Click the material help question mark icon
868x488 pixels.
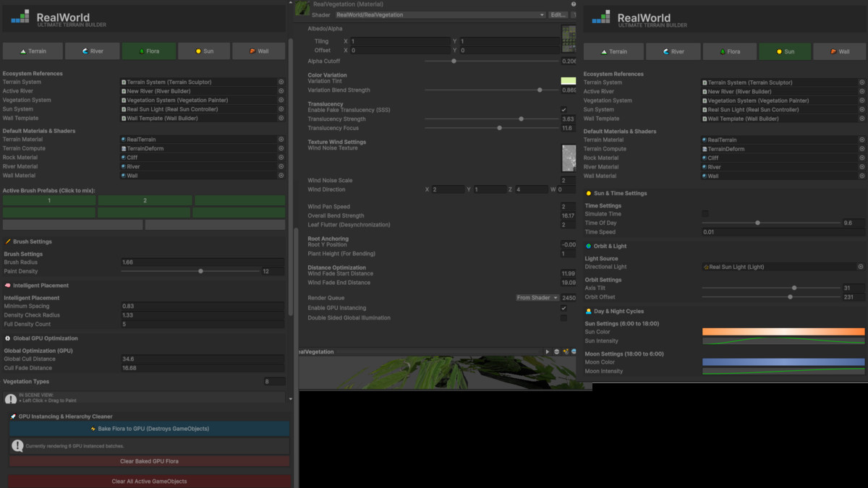pos(574,4)
